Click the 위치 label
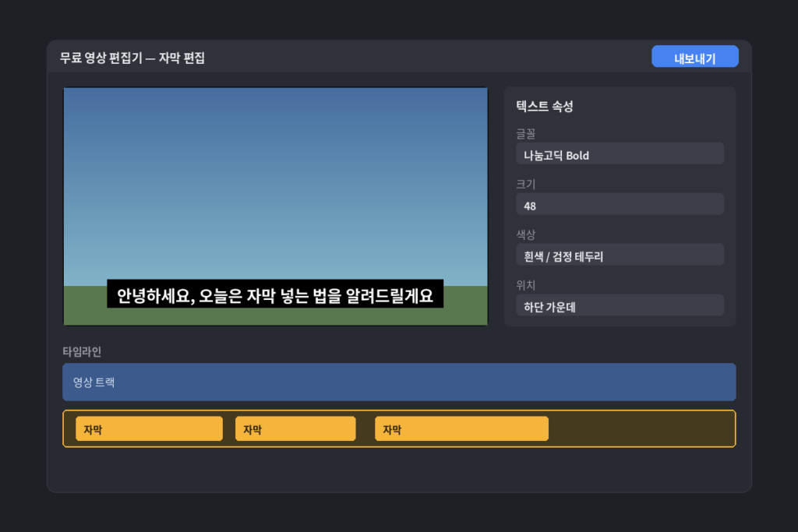Screen dimensions: 798x532 click(526, 285)
